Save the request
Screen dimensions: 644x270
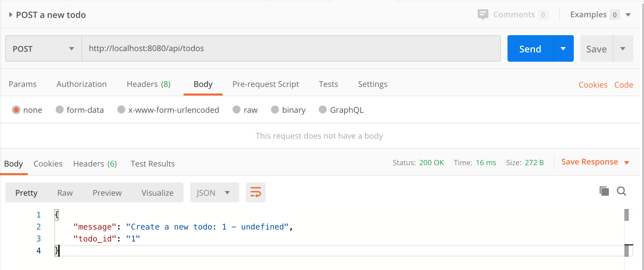tap(596, 48)
